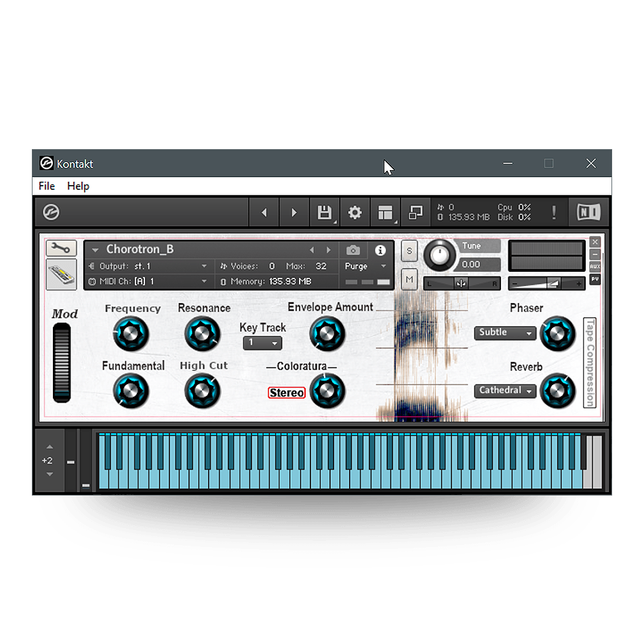Click the NI logo in the toolbar

tap(588, 212)
